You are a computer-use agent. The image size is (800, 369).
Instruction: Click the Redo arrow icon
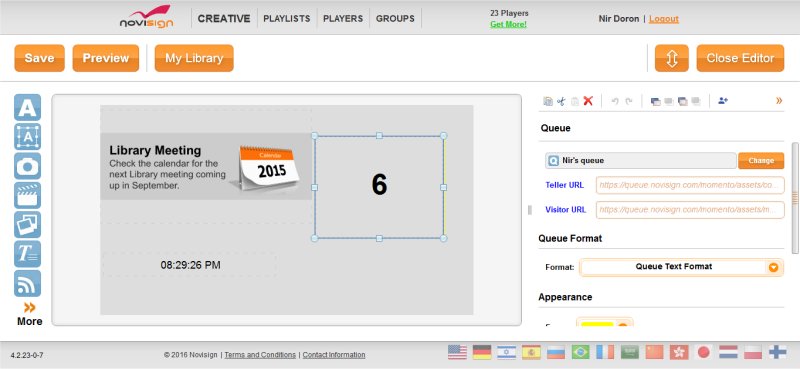(629, 101)
